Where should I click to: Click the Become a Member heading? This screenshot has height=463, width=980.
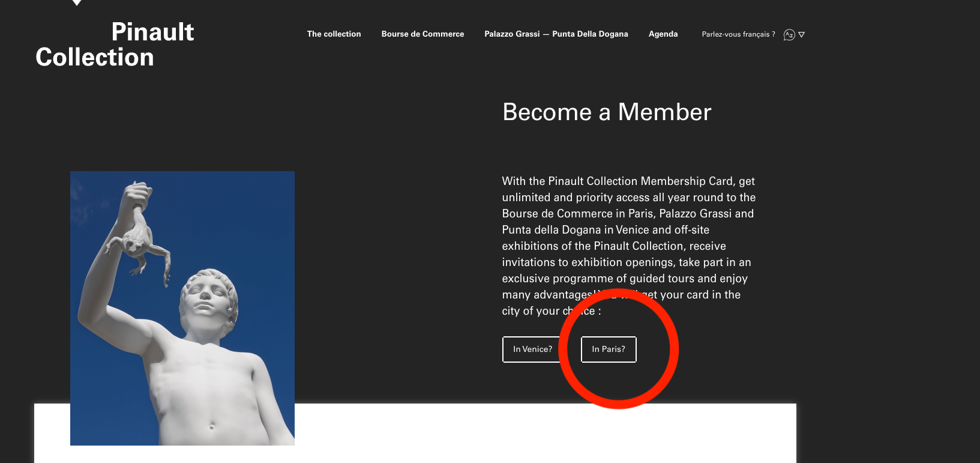point(607,112)
